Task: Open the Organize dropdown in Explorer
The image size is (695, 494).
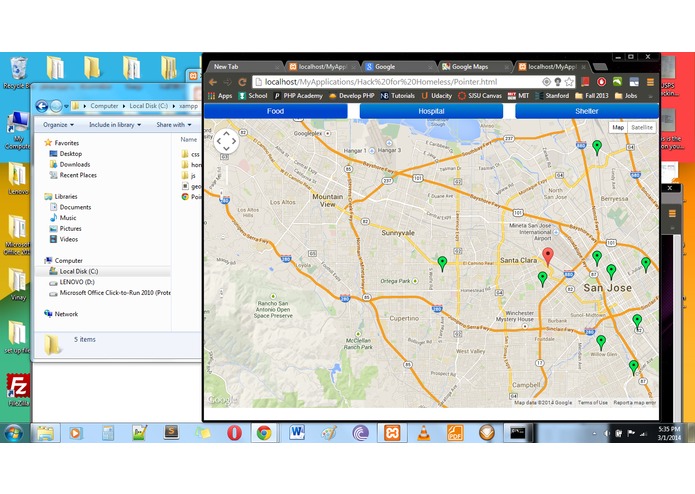Action: coord(59,125)
